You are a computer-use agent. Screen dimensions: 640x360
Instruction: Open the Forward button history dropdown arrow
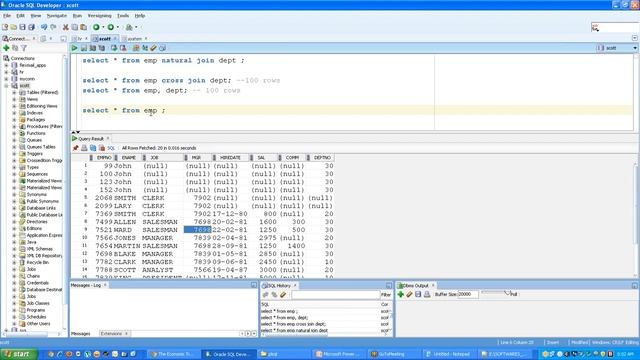click(x=118, y=27)
